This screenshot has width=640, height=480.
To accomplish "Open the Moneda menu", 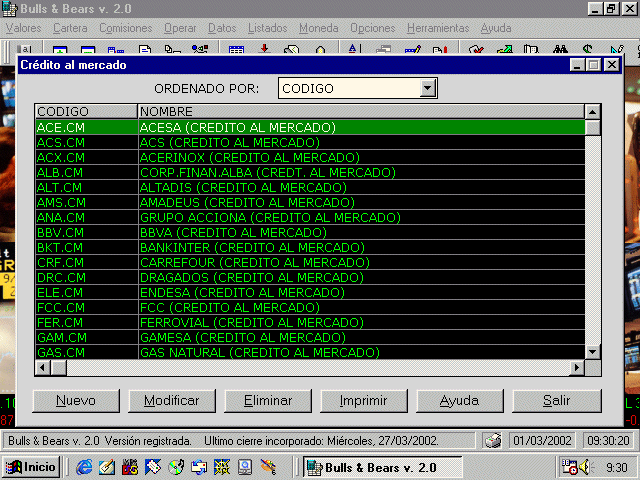I will (x=319, y=28).
